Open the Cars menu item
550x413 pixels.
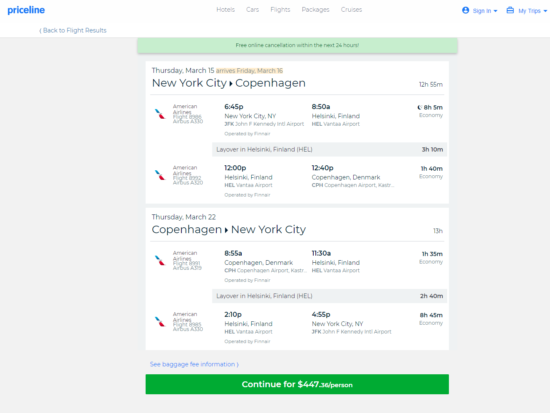(x=252, y=9)
